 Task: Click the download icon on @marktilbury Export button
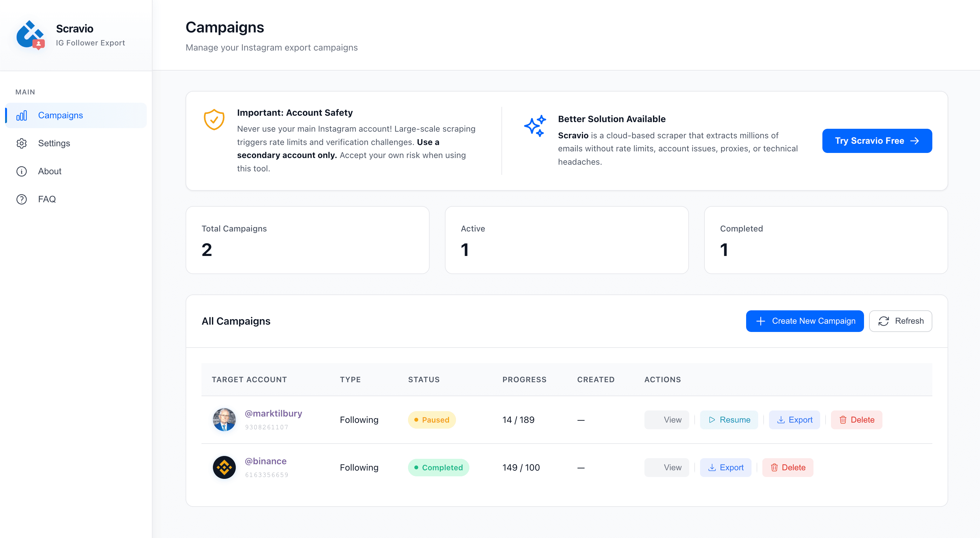tap(781, 420)
